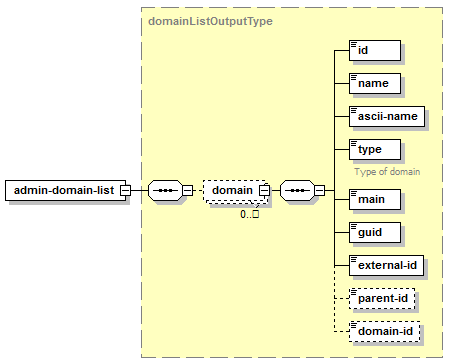
Task: Collapse the admin-domain-list element node
Action: 125,190
